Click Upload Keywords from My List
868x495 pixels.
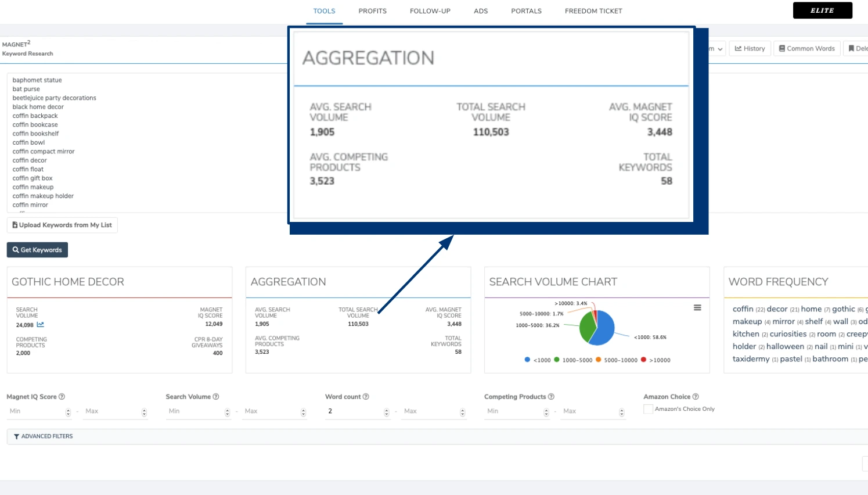(62, 225)
